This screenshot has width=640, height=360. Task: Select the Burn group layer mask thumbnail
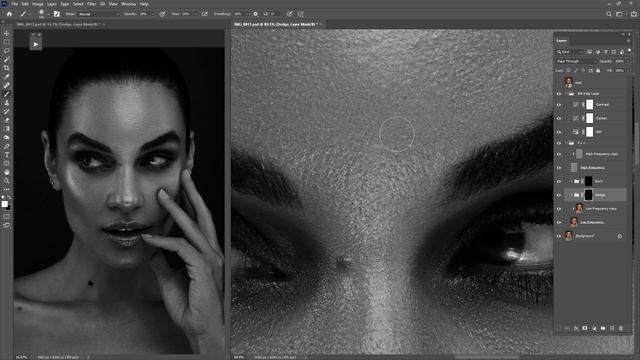click(588, 181)
